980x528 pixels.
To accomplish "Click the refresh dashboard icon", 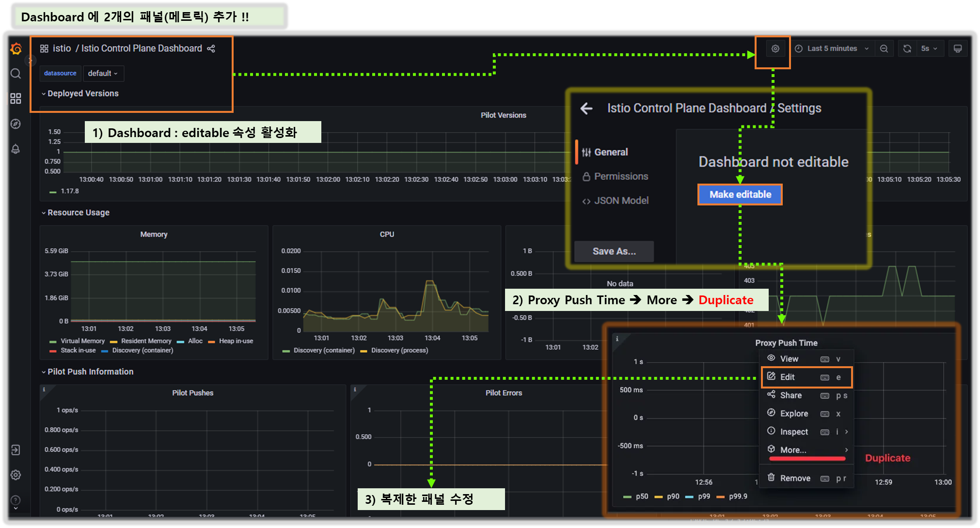I will (x=907, y=48).
